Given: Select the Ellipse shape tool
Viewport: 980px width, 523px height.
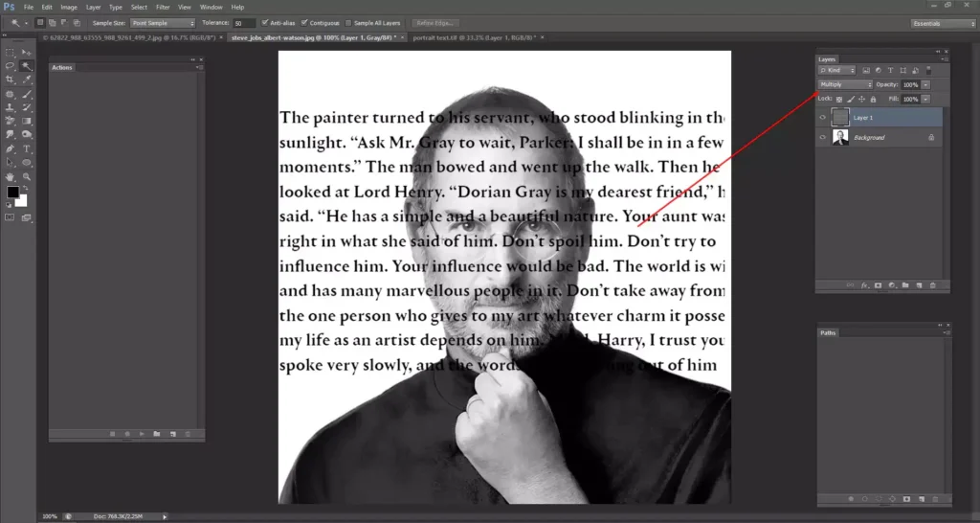Looking at the screenshot, I should pyautogui.click(x=27, y=163).
